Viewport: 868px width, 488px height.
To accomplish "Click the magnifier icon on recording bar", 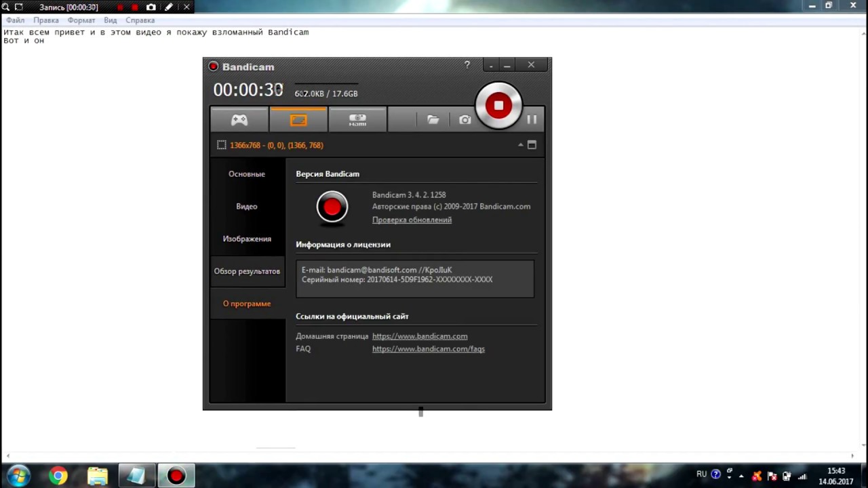I will [5, 7].
